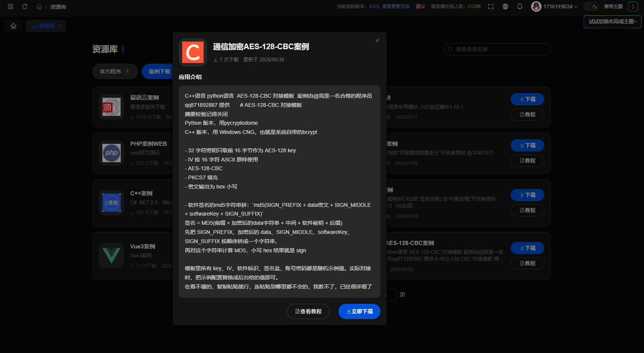Click the 资源库 breadcrumb text
Viewport: 644px width, 353px height.
(58, 7)
